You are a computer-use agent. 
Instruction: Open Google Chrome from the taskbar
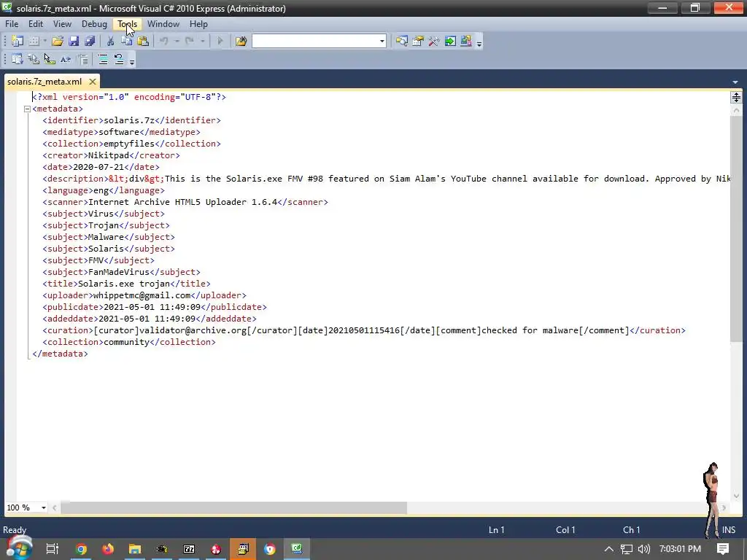pyautogui.click(x=81, y=549)
